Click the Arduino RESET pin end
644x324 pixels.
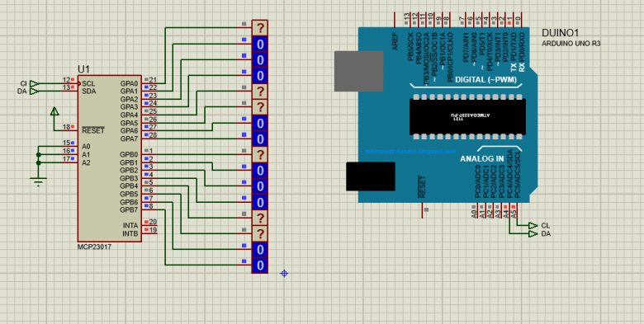click(x=423, y=210)
